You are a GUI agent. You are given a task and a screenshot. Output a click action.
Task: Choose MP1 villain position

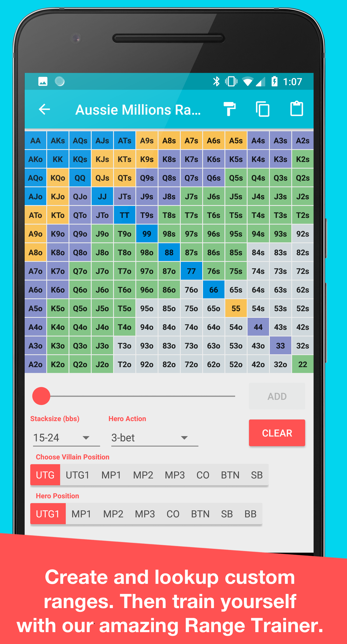(x=111, y=475)
